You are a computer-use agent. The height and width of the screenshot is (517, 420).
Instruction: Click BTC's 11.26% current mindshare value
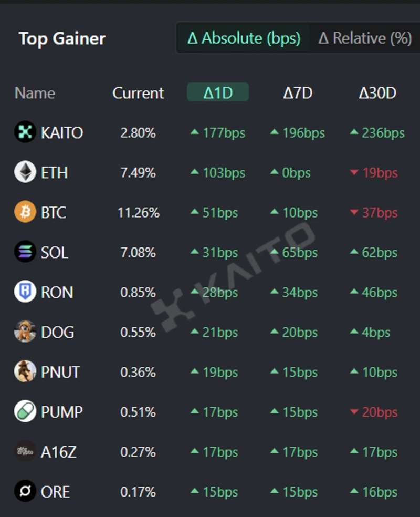(x=138, y=212)
